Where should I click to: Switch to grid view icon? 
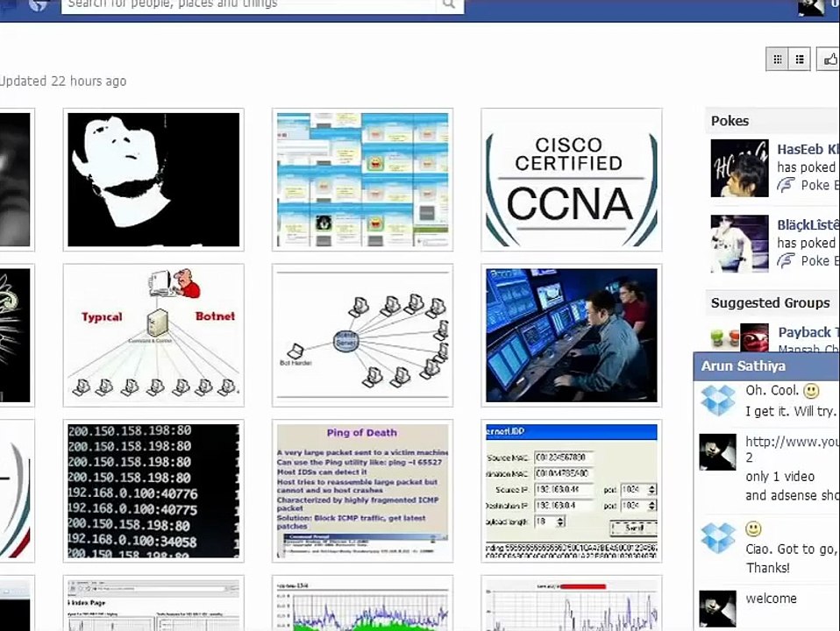coord(778,59)
